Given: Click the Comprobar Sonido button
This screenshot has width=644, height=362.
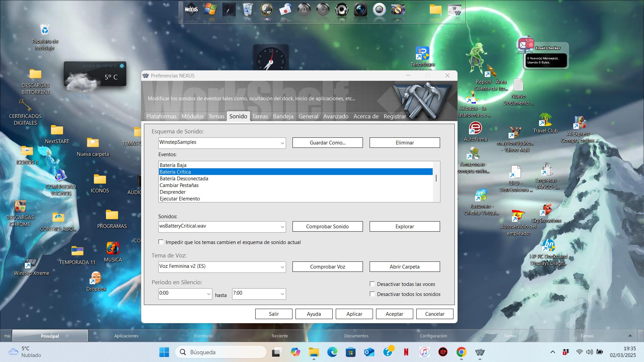Looking at the screenshot, I should [327, 226].
